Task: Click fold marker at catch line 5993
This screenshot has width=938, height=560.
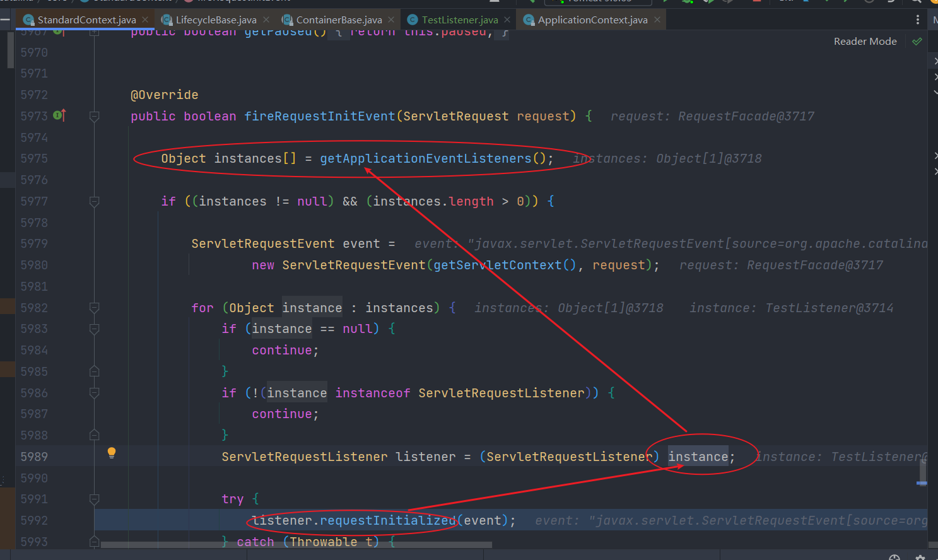Action: [94, 541]
